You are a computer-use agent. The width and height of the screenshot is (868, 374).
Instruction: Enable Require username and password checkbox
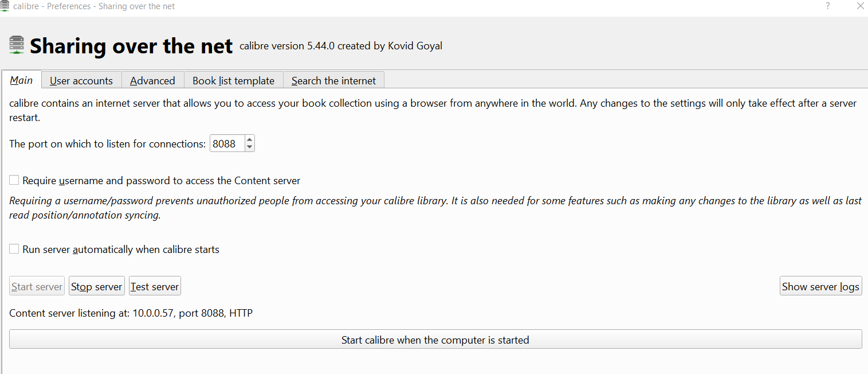[x=14, y=181]
